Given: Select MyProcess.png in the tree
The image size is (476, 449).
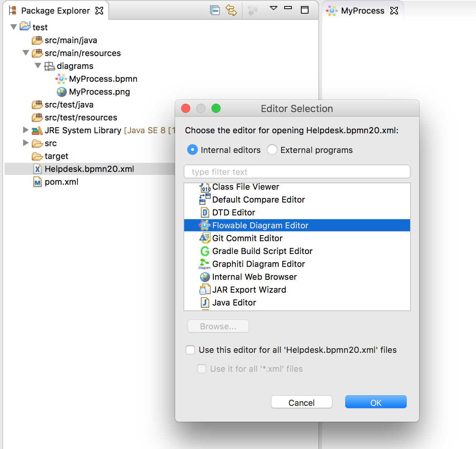Looking at the screenshot, I should 99,92.
